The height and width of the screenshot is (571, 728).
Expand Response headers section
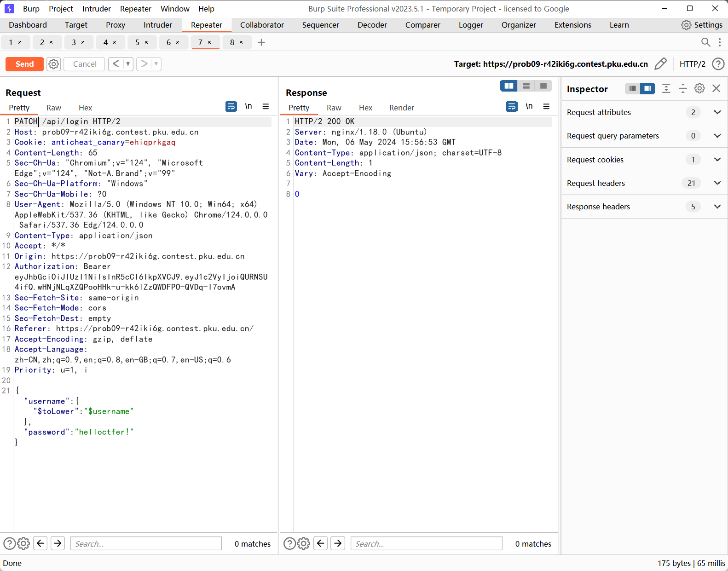(644, 207)
